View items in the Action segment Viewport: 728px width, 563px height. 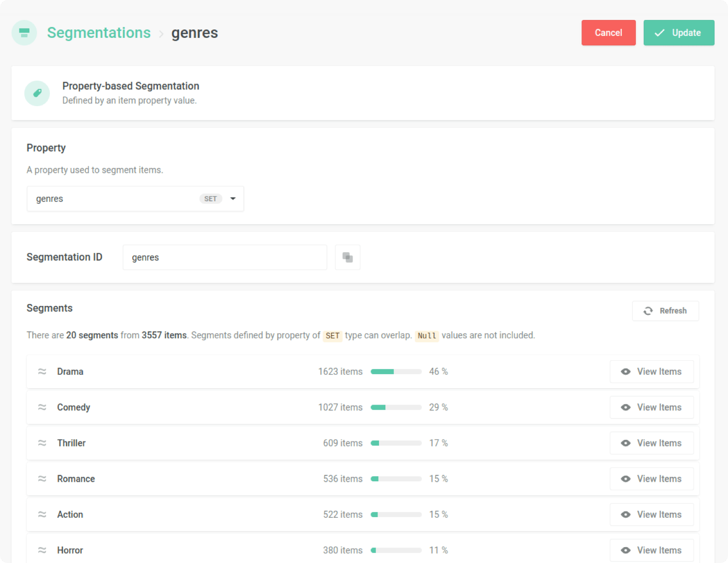point(651,515)
